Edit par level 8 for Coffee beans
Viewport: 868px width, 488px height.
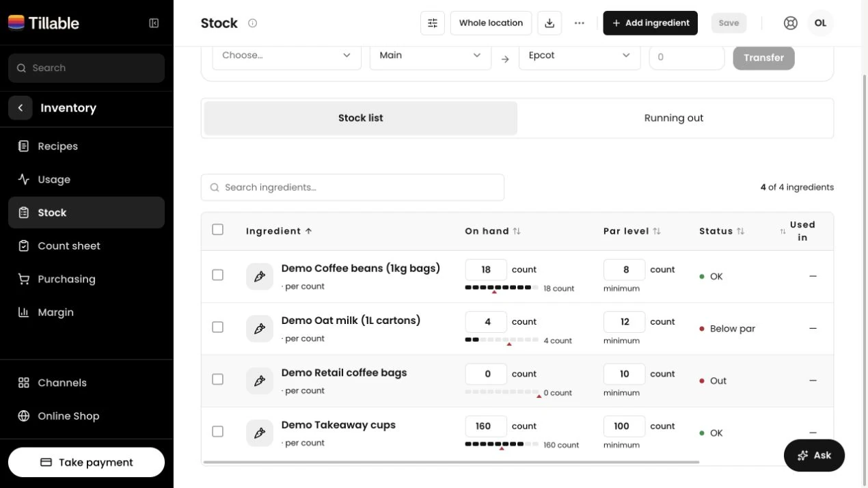[x=625, y=270]
